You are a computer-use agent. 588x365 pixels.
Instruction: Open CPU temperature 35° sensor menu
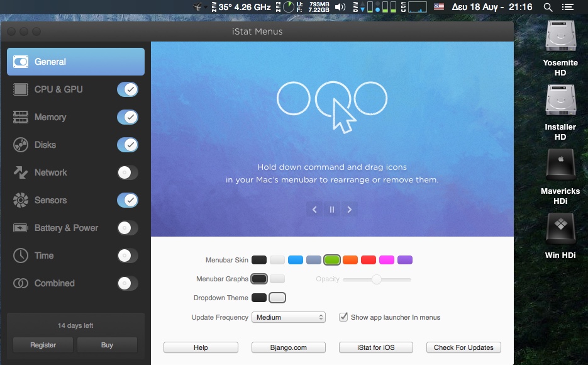click(241, 7)
